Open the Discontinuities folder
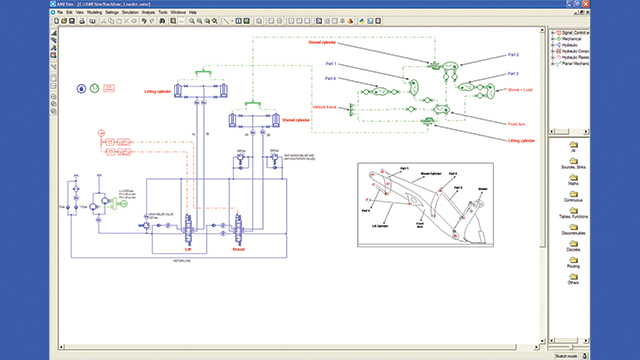 573,229
